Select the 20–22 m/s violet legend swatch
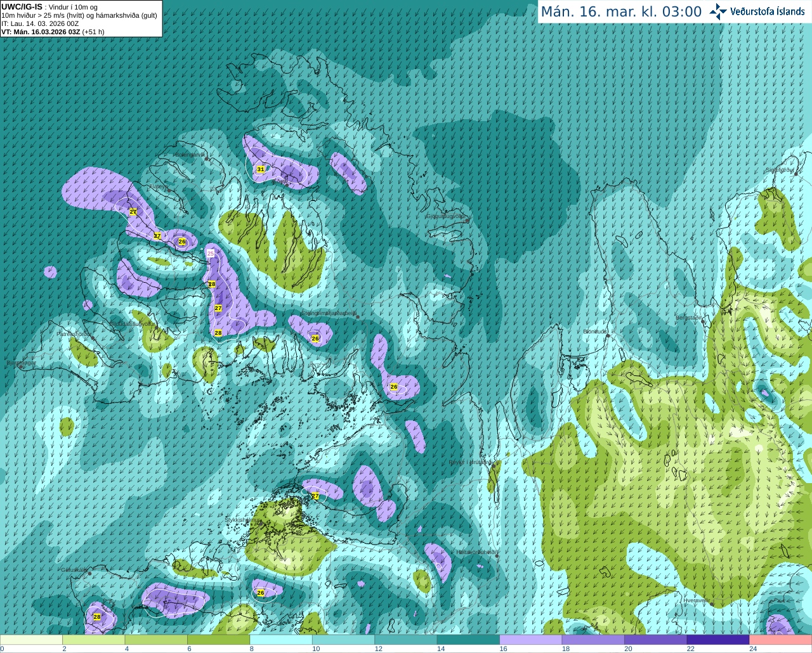812x653 pixels. click(x=656, y=640)
